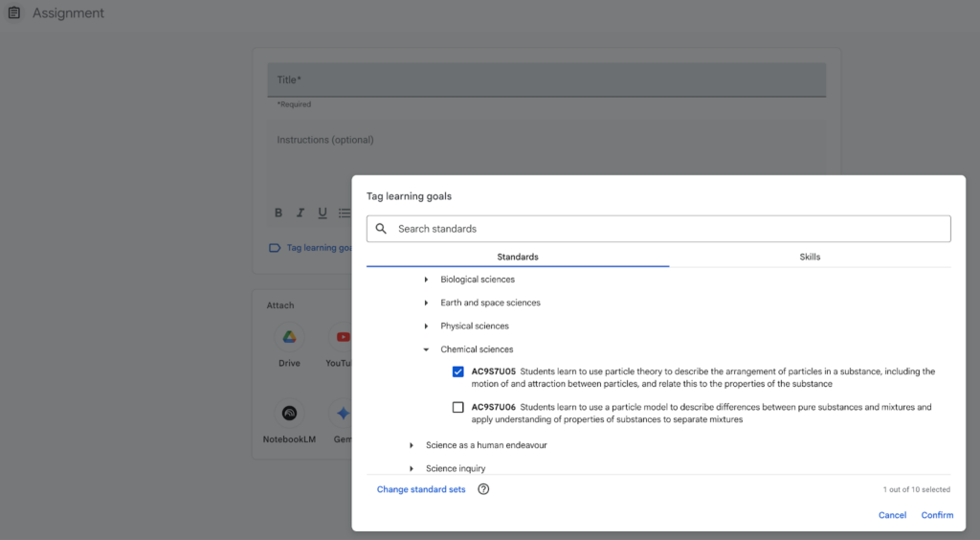
Task: Collapse the Chemical sciences section
Action: (426, 349)
